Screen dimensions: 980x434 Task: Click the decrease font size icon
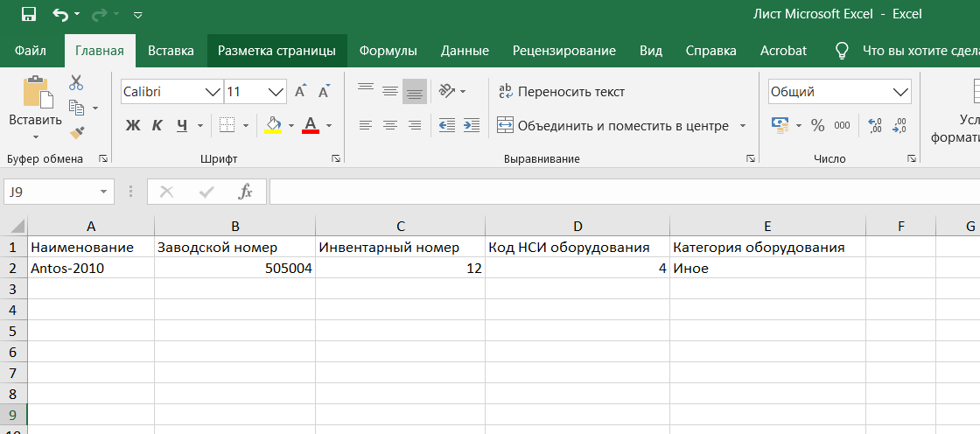324,92
